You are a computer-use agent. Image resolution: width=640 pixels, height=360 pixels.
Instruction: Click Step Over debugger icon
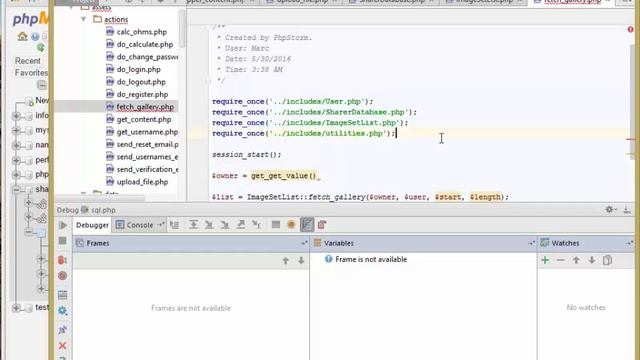(193, 225)
